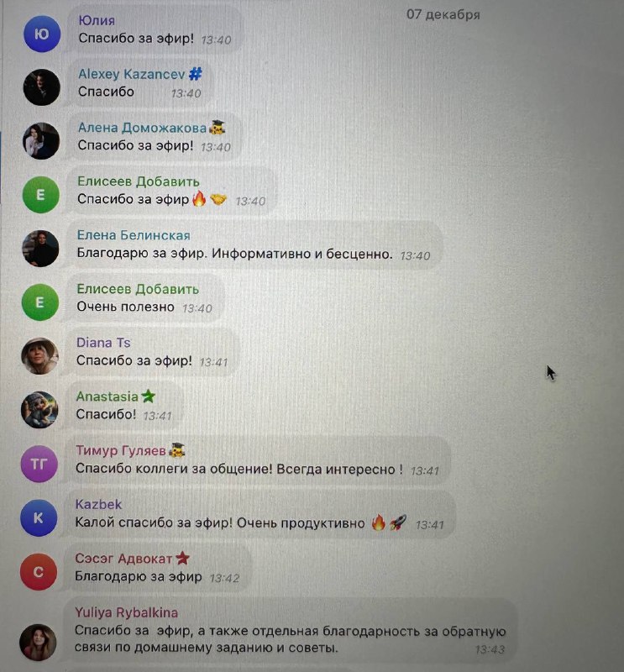Click the red C avatar of Сэсэг Адвокат
Screen dimensions: 624x672
point(39,572)
